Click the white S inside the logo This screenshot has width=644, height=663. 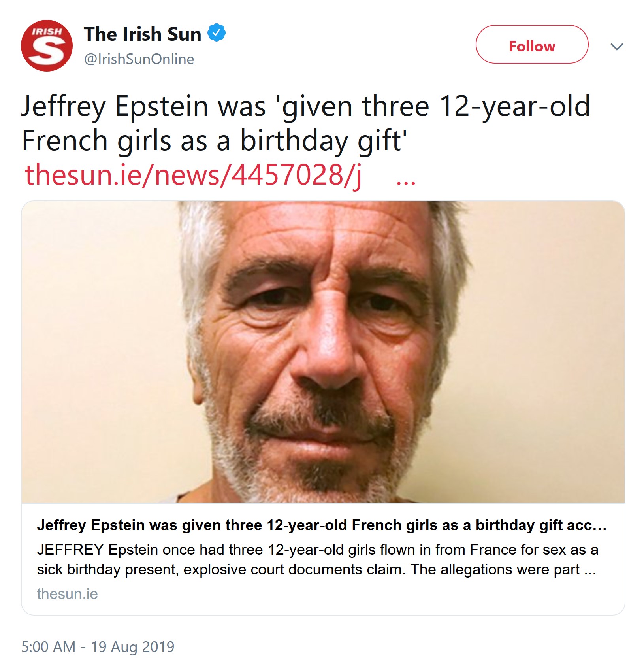click(x=47, y=51)
